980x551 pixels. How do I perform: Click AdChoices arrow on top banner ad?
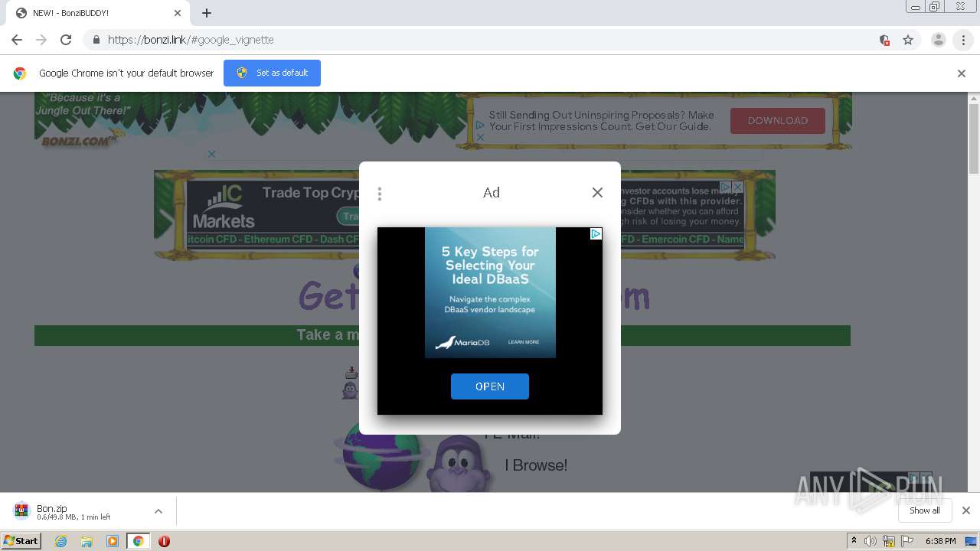point(480,126)
